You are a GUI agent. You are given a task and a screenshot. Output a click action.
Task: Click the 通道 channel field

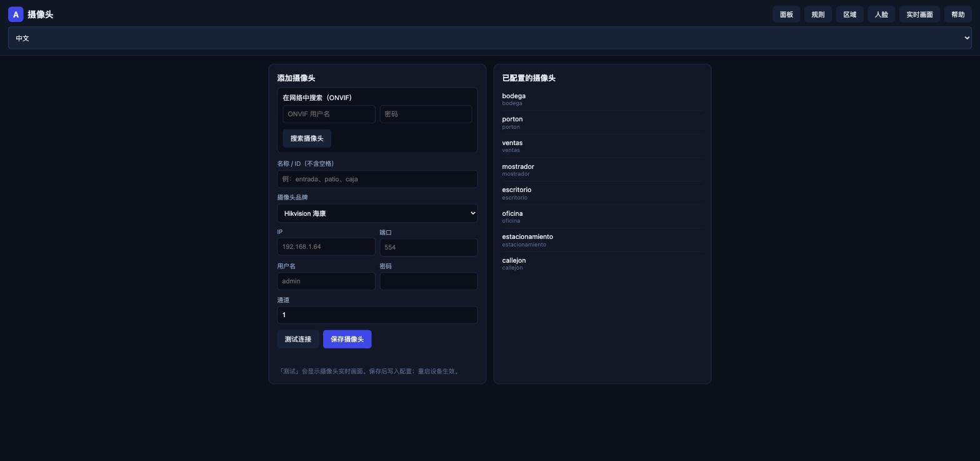[377, 315]
